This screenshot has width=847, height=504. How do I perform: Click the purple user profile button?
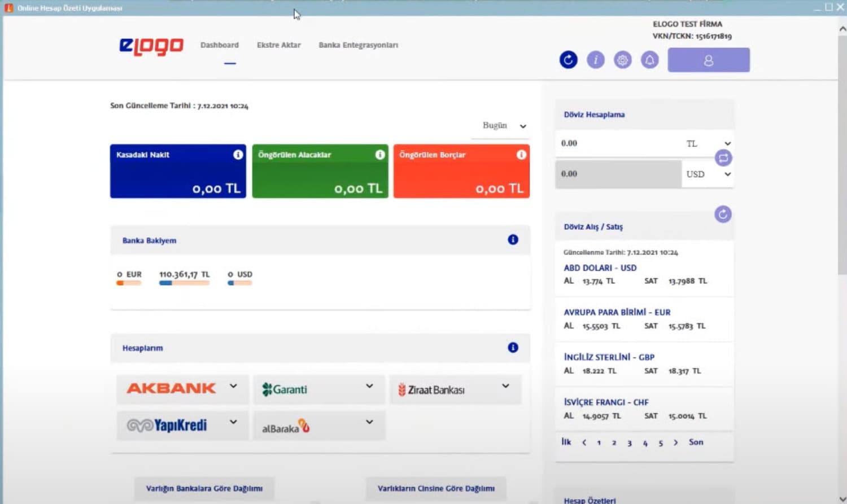708,60
